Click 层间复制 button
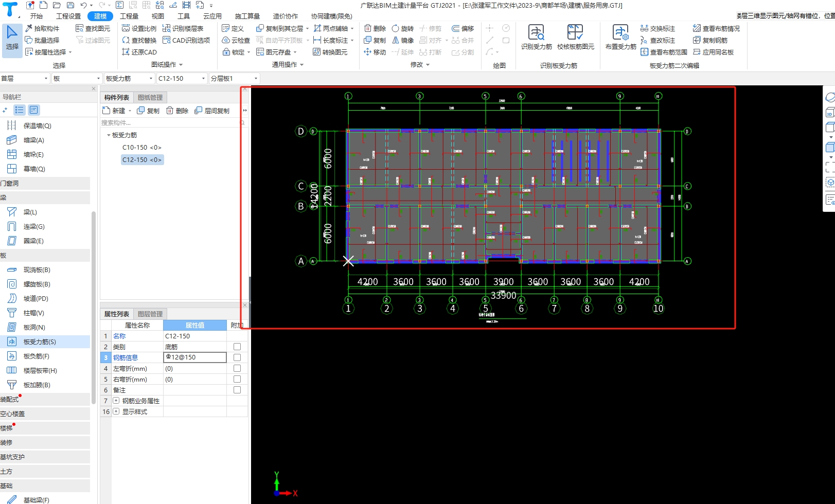Image resolution: width=835 pixels, height=504 pixels. click(x=212, y=111)
